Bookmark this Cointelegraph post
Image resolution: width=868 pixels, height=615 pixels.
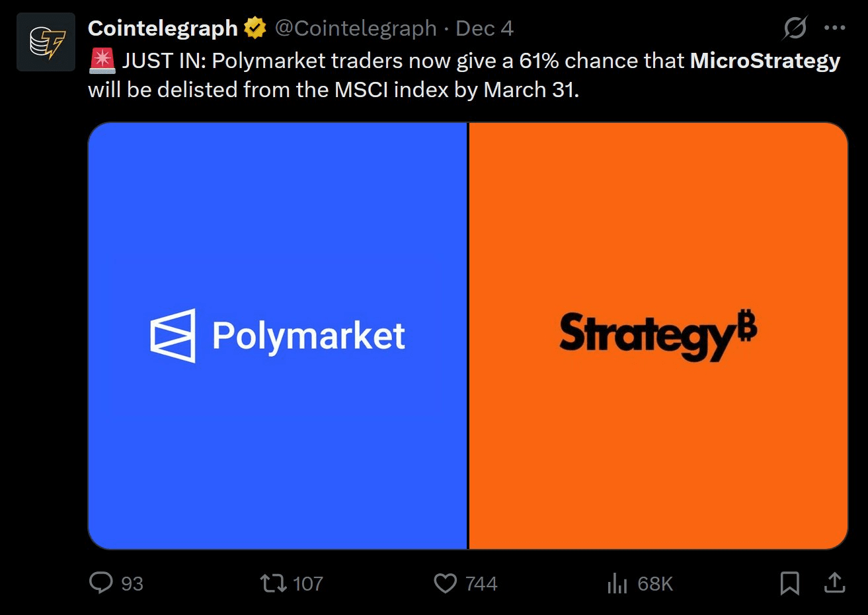[789, 583]
